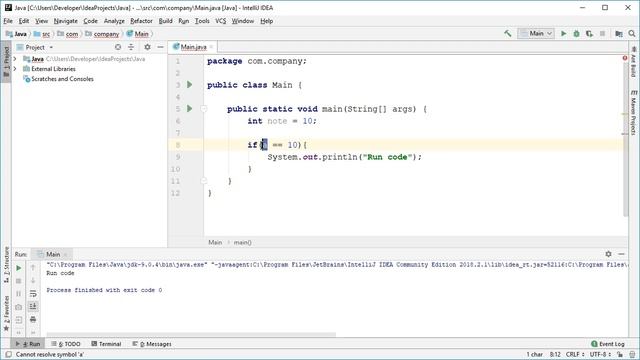
Task: Click the Run console horizontal scrollbar
Action: click(x=191, y=334)
